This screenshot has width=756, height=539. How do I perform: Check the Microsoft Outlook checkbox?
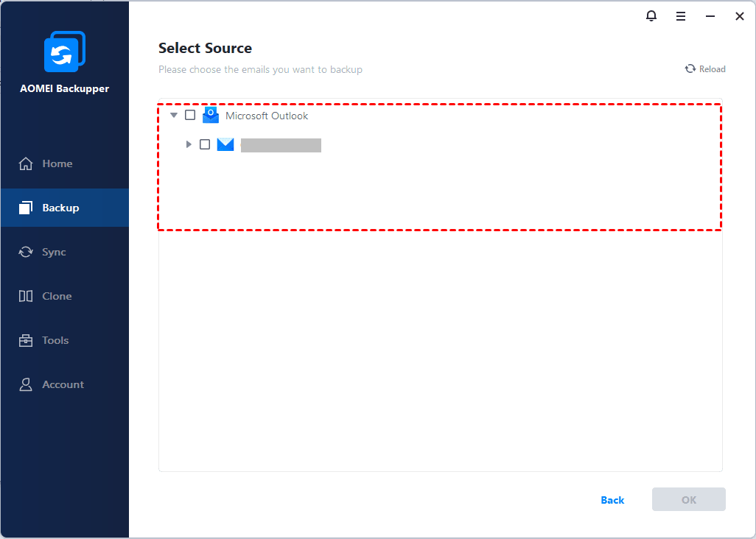coord(190,116)
